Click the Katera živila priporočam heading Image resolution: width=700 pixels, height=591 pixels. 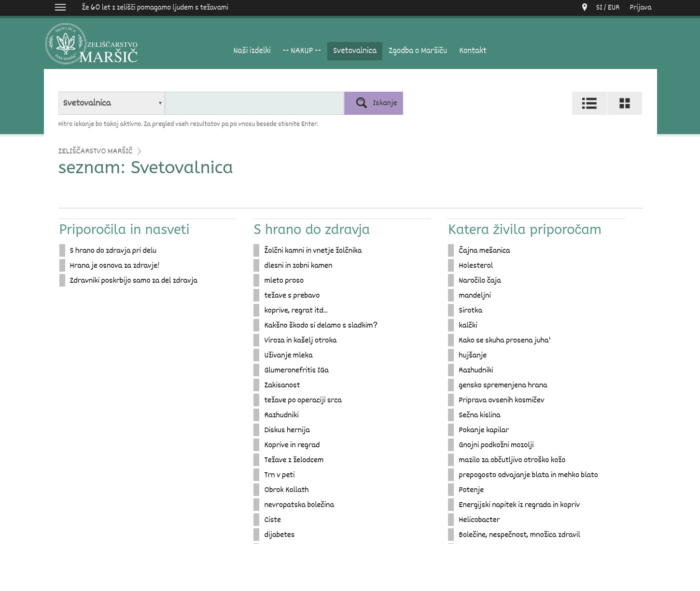click(x=524, y=230)
